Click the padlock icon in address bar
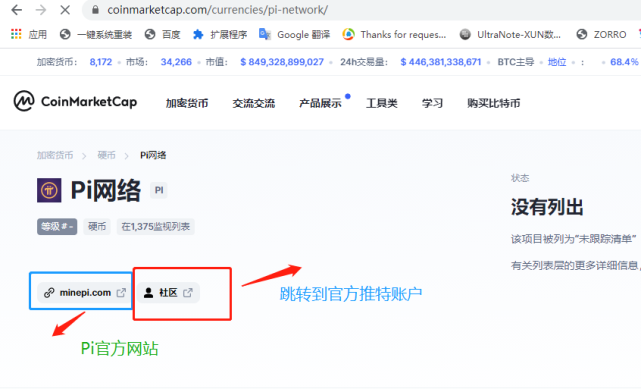 click(95, 10)
